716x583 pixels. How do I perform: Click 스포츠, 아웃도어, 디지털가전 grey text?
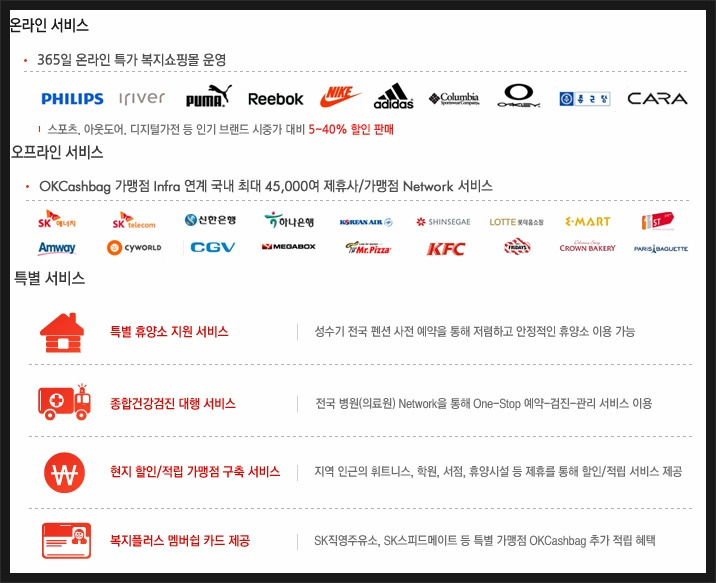[x=176, y=130]
